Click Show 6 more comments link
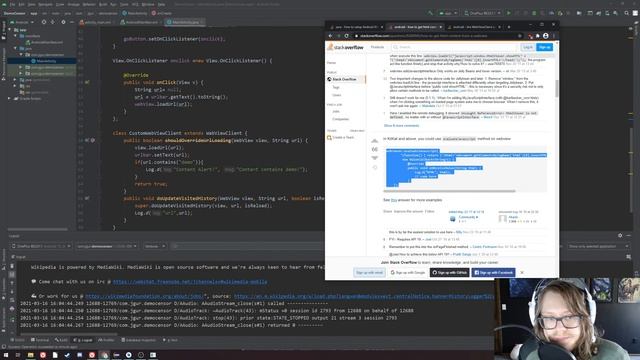This screenshot has height=360, width=640. 401,125
